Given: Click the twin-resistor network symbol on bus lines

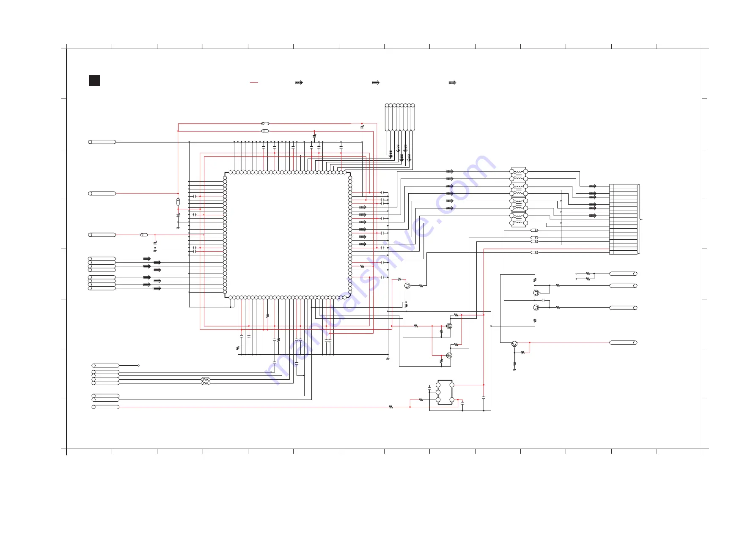Looking at the screenshot, I should [x=206, y=381].
